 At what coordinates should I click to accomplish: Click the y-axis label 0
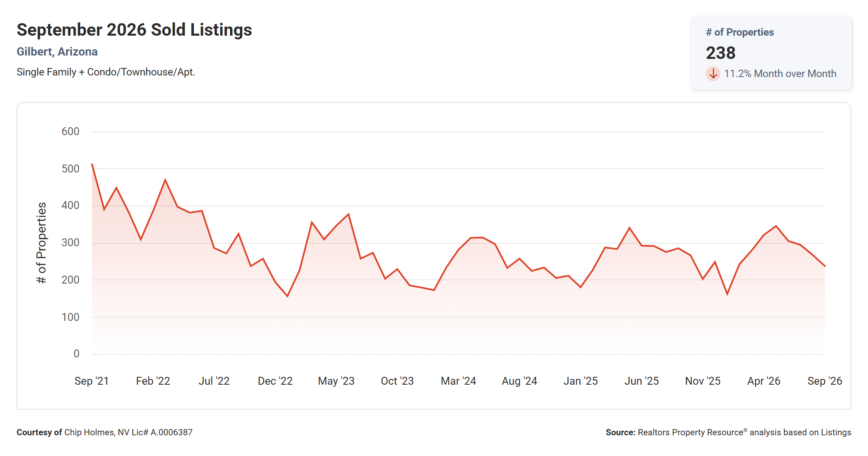76,354
